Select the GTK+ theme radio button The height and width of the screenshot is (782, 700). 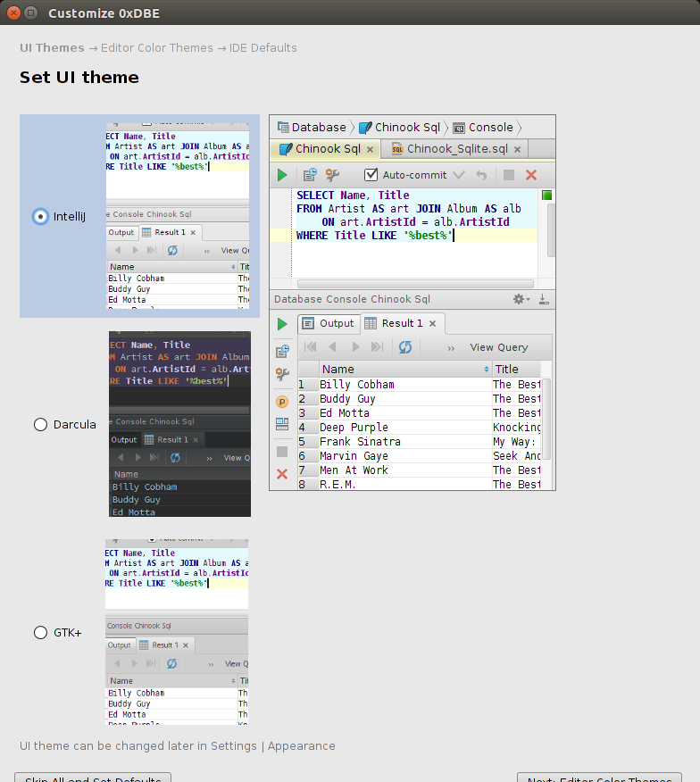click(40, 632)
